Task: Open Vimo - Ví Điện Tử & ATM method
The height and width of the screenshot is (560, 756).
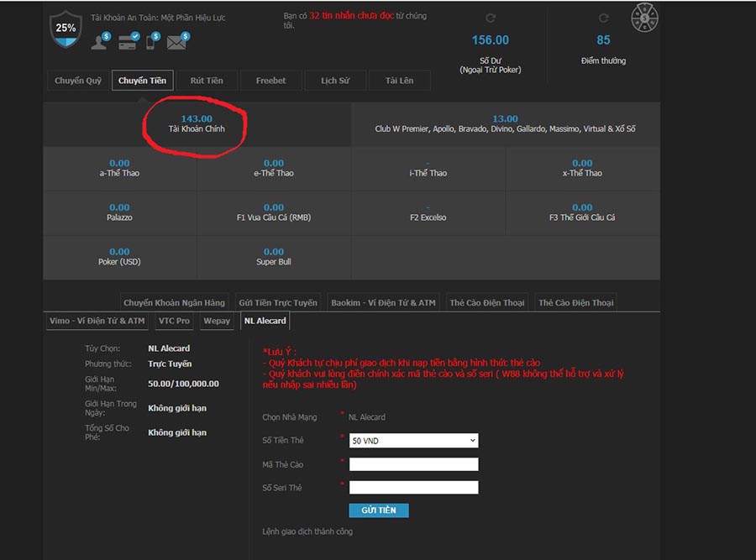Action: point(97,321)
